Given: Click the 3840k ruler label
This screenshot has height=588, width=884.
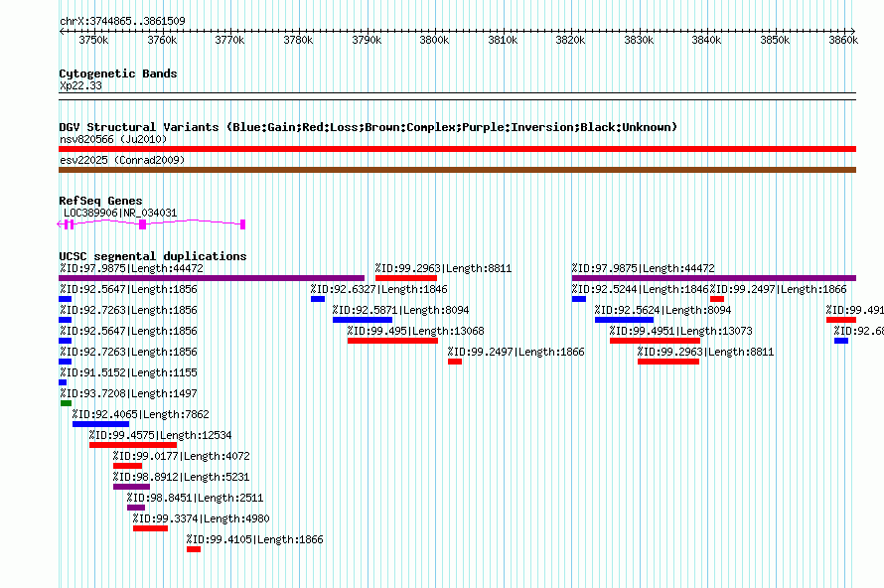Looking at the screenshot, I should 707,40.
